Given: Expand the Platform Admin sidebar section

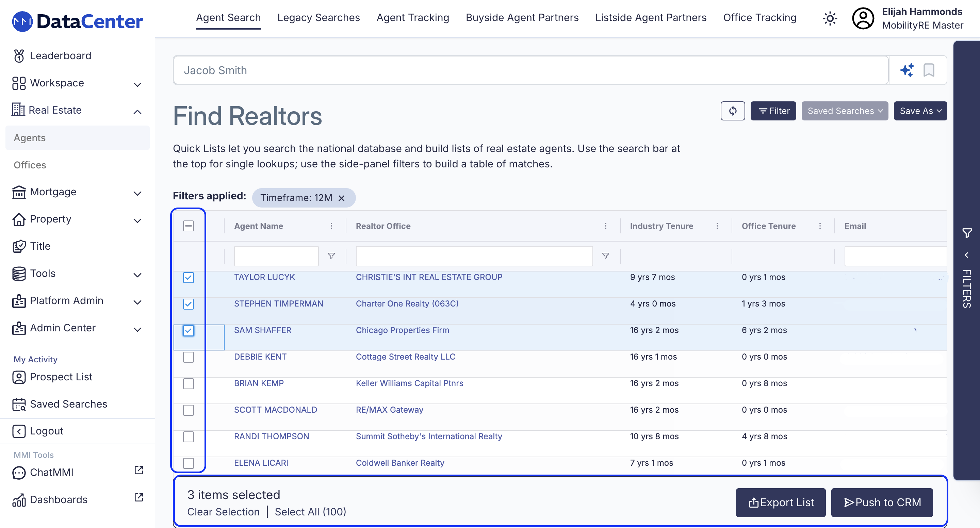Looking at the screenshot, I should (x=138, y=302).
